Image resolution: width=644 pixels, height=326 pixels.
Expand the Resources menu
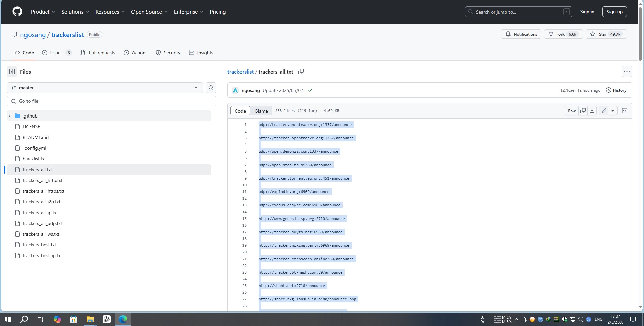click(110, 12)
